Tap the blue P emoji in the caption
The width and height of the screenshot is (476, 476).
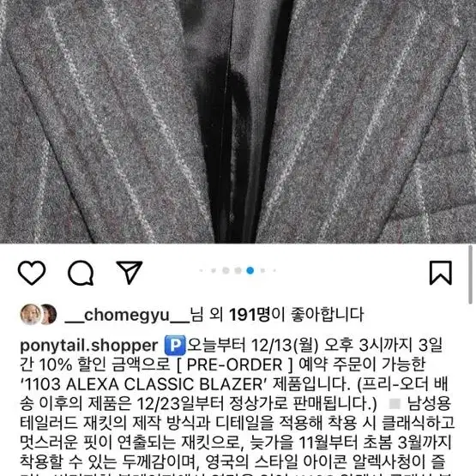click(175, 345)
